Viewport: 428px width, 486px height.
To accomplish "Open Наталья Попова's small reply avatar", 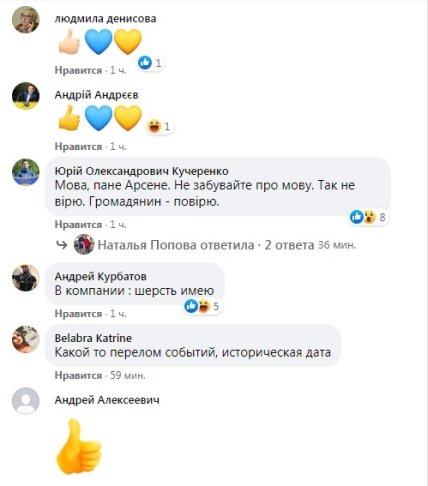I will point(84,245).
